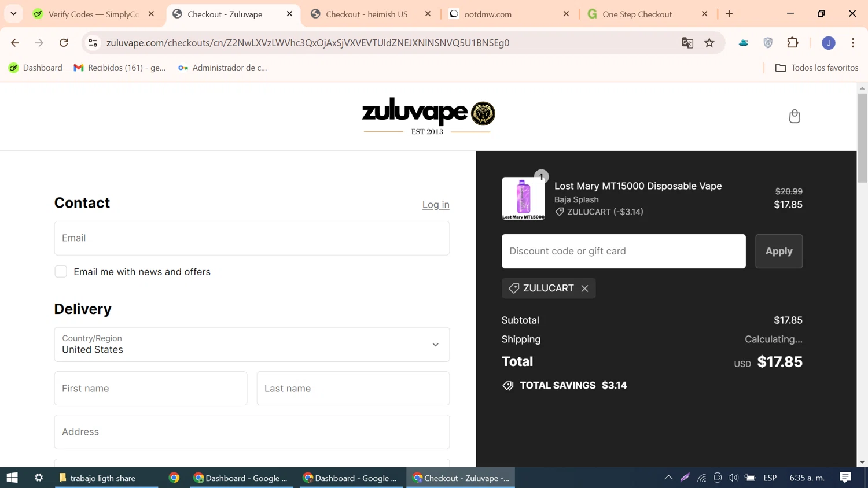Close the ootdmw.com tab
Viewport: 868px width, 488px height.
click(566, 14)
